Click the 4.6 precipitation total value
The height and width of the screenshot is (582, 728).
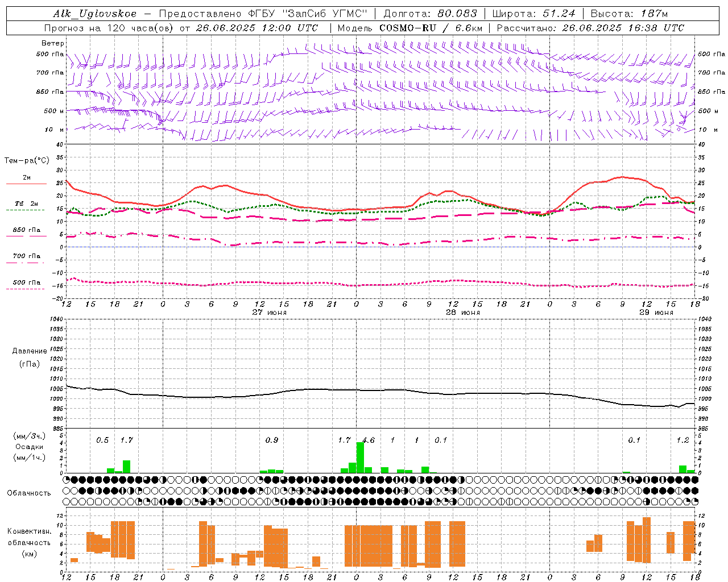coord(369,440)
